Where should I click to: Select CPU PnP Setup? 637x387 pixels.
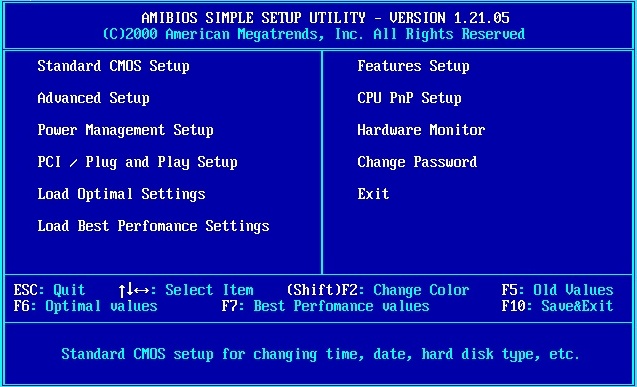coord(410,98)
